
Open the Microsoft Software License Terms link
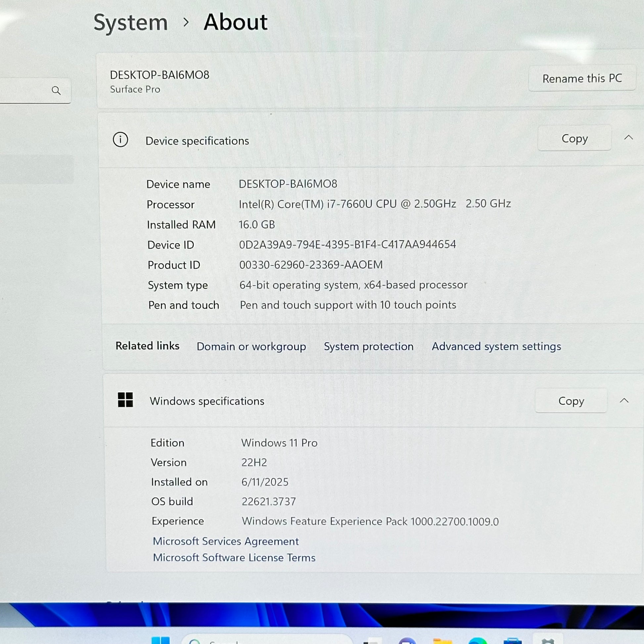pos(234,558)
